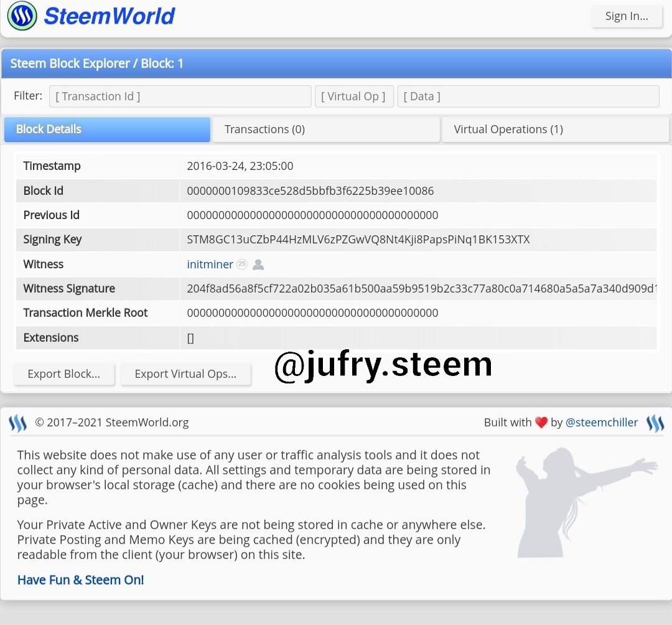
Task: Click the user profile icon beside initminer
Action: (258, 265)
